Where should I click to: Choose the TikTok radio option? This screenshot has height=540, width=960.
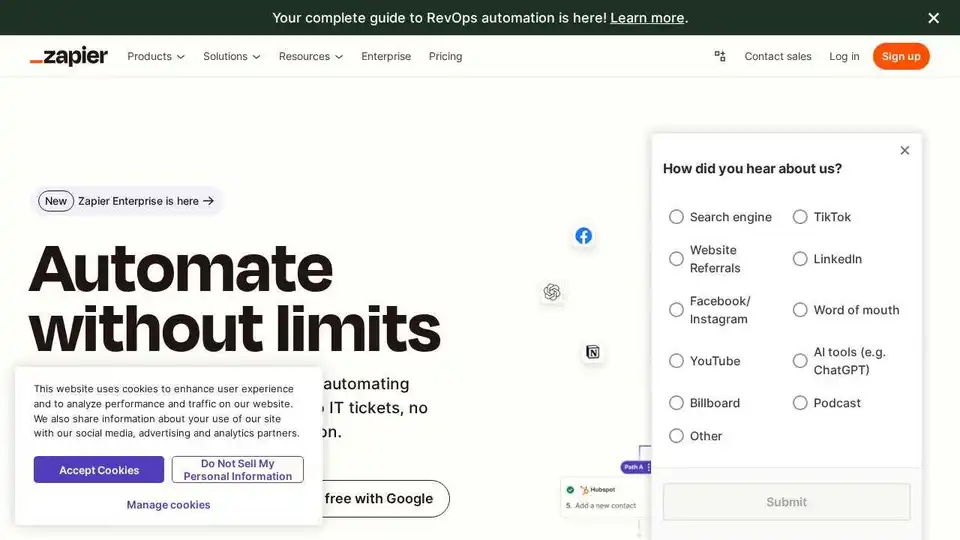800,217
